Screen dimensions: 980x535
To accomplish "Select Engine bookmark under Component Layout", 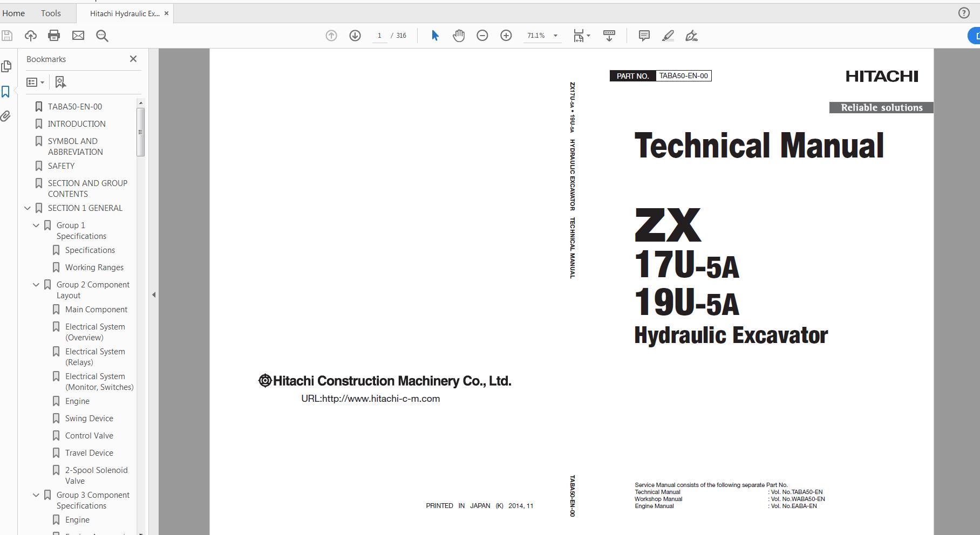I will (x=77, y=401).
